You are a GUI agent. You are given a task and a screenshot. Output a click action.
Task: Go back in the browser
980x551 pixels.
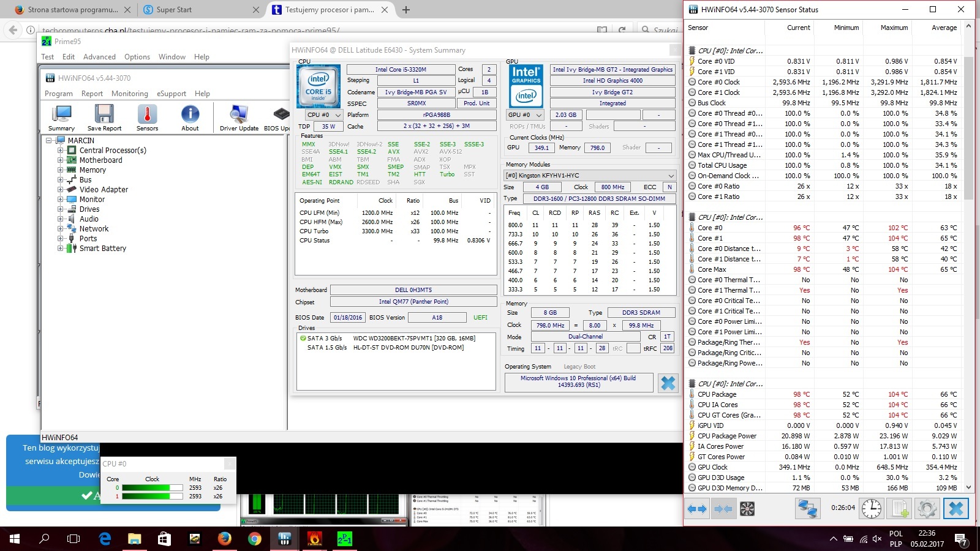coord(13,29)
